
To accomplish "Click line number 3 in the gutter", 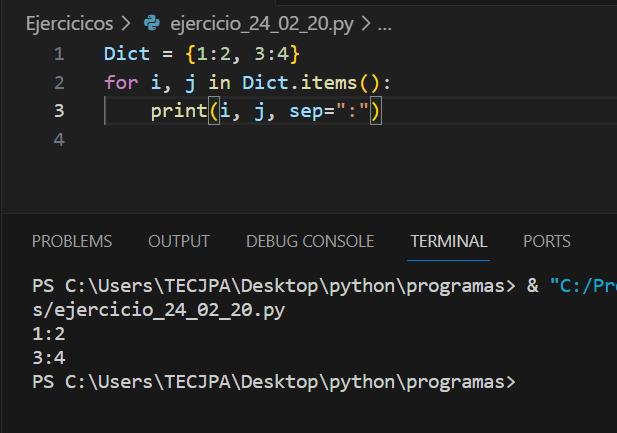I will (x=59, y=111).
